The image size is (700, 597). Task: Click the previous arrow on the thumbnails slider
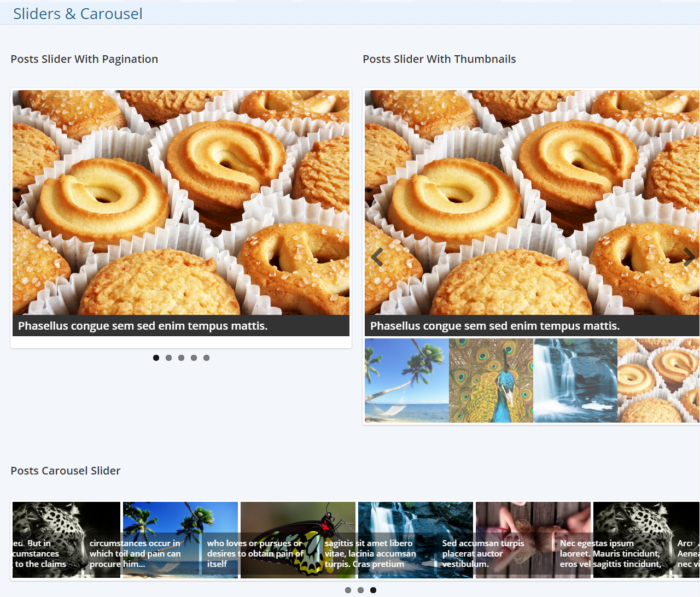377,256
